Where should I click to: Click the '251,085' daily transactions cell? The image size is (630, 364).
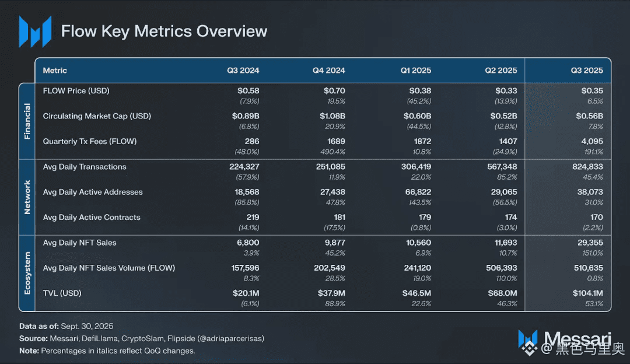331,167
